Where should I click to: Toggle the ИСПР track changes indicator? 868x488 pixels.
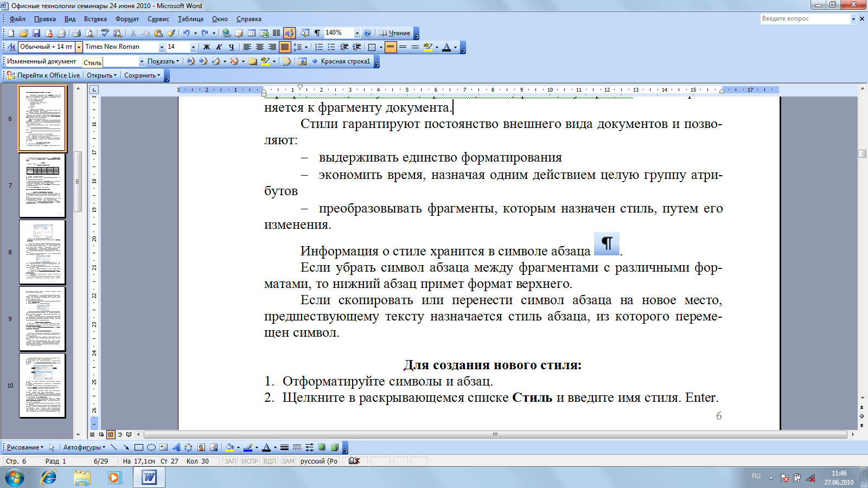[x=250, y=461]
